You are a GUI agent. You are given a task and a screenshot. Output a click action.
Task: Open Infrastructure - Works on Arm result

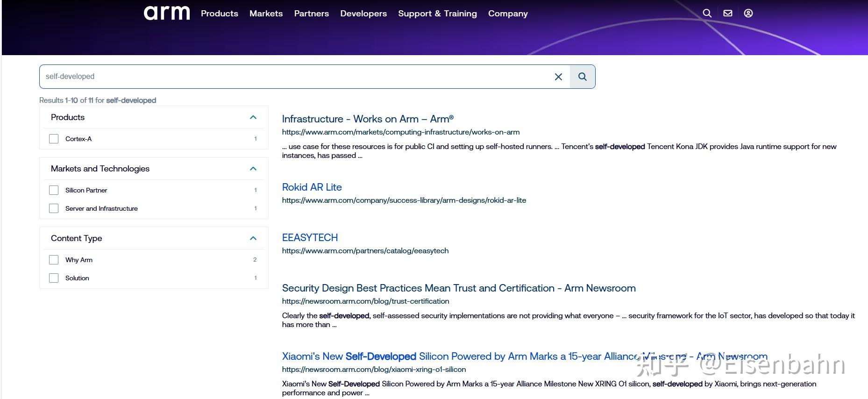click(368, 119)
